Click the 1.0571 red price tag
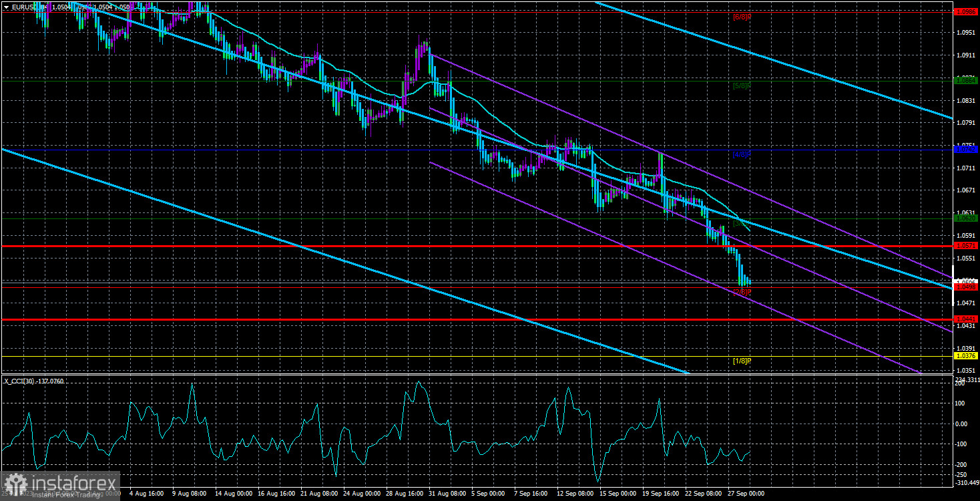 pos(966,245)
